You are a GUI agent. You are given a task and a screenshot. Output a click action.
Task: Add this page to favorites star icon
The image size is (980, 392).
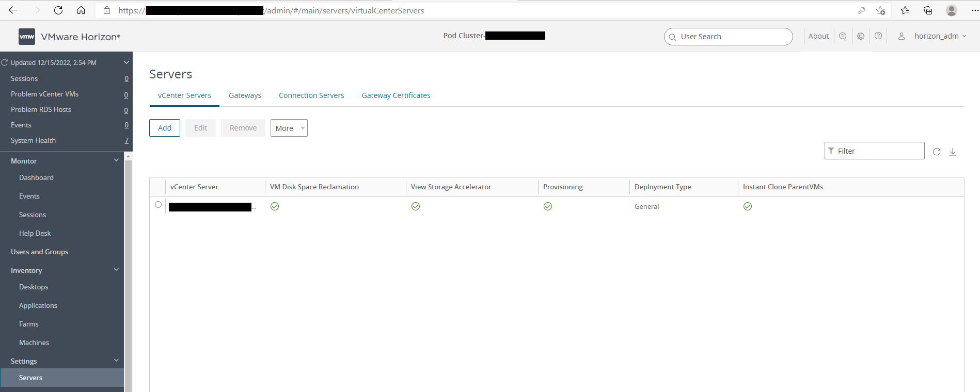pyautogui.click(x=881, y=10)
